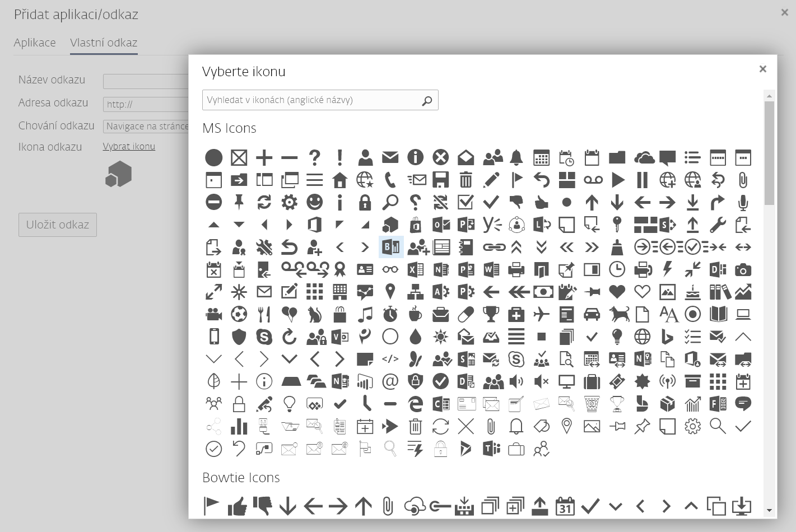Pick the music note icon
Viewport: 796px width, 532px height.
click(x=365, y=314)
